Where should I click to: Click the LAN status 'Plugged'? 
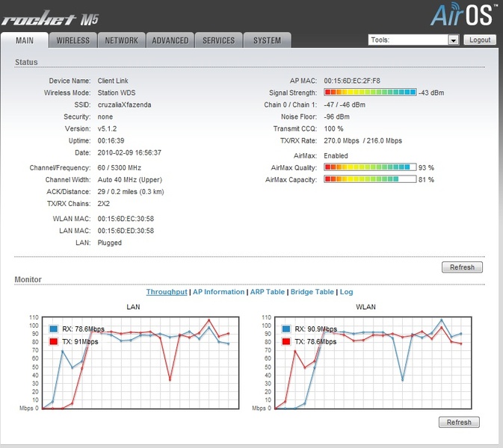click(x=109, y=243)
